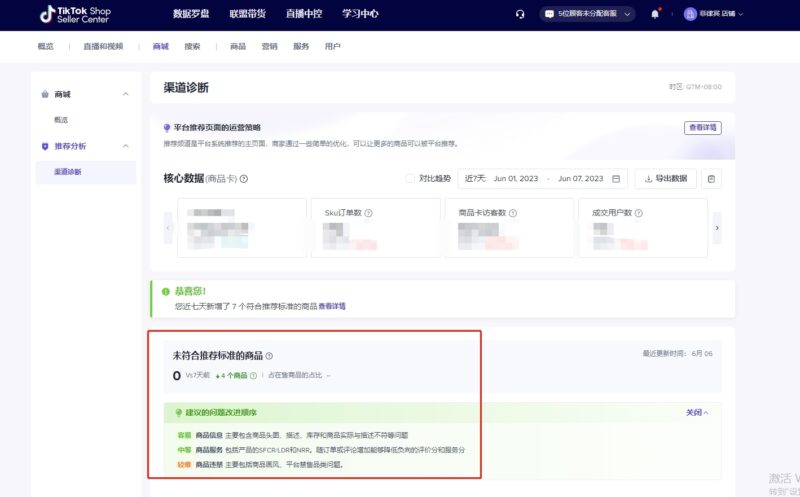The width and height of the screenshot is (800, 497).
Task: Open 联盟带货 in top navigation
Action: point(247,14)
